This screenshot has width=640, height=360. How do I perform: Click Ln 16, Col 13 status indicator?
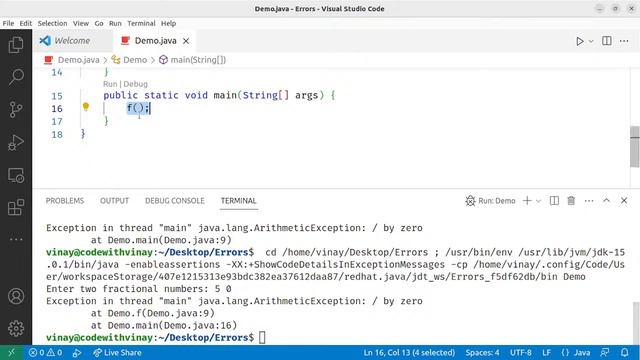409,353
